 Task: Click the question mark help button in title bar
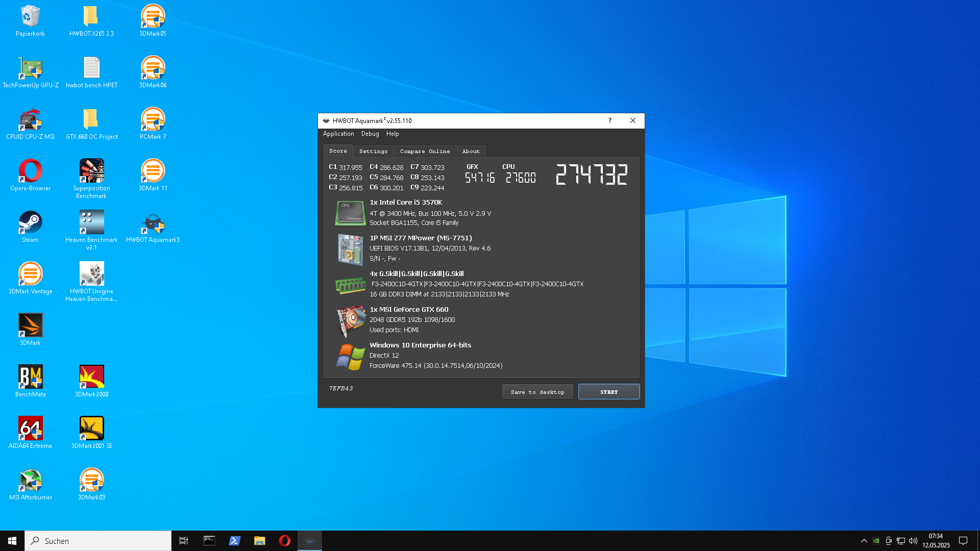(609, 120)
